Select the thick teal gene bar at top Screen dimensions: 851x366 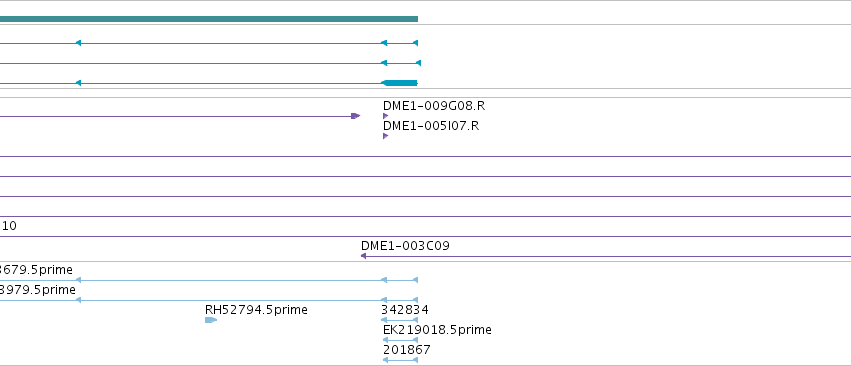click(209, 19)
